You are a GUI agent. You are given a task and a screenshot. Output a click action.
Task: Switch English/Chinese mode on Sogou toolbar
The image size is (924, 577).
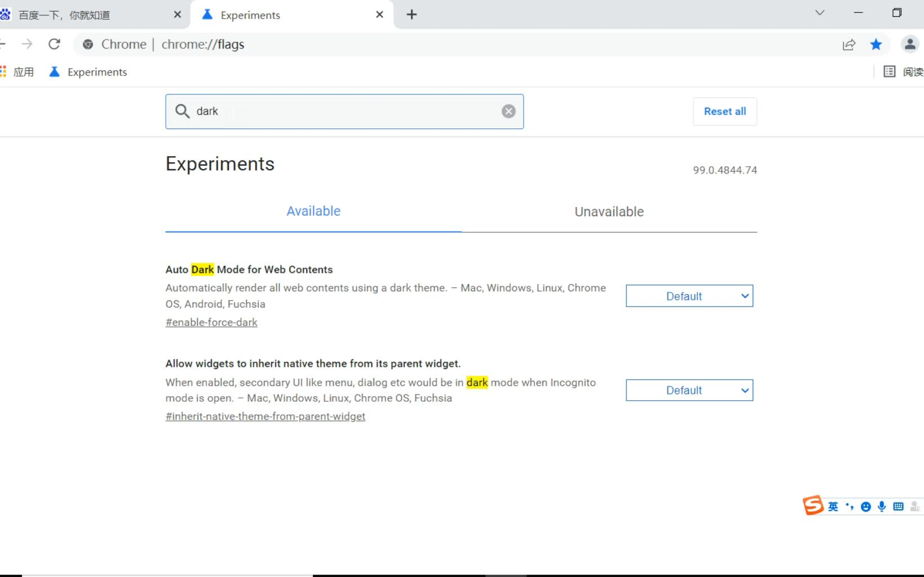[x=833, y=506]
